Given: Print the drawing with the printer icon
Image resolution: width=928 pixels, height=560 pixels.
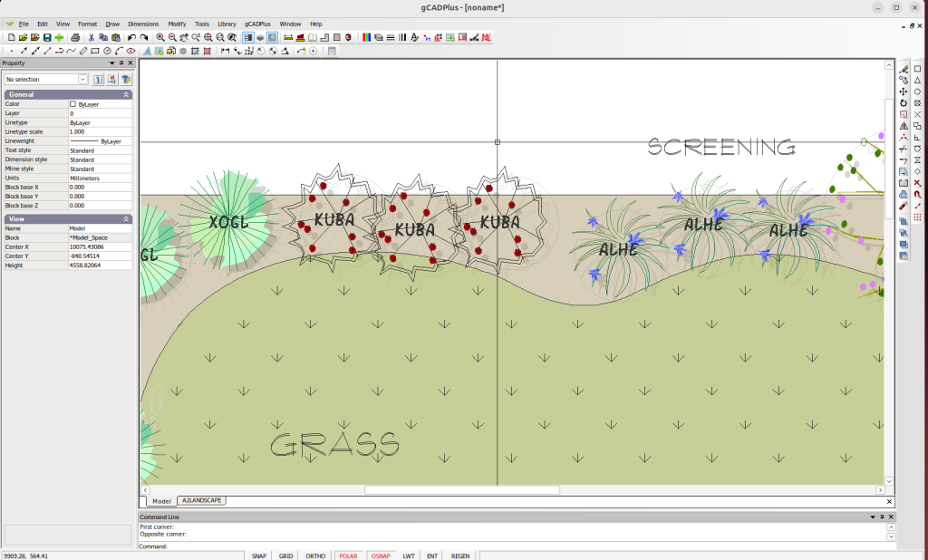Looking at the screenshot, I should coord(75,37).
